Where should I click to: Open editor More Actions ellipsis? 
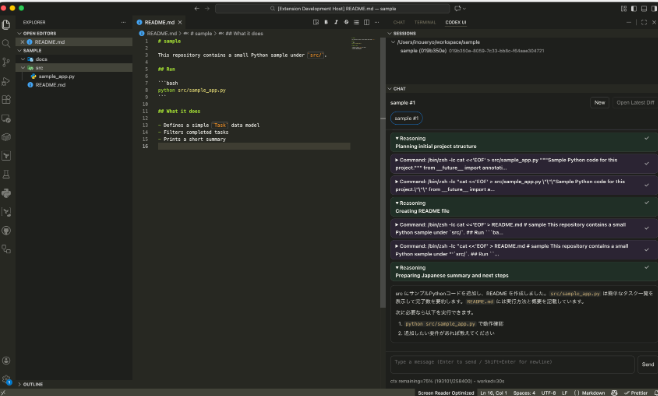pyautogui.click(x=377, y=22)
